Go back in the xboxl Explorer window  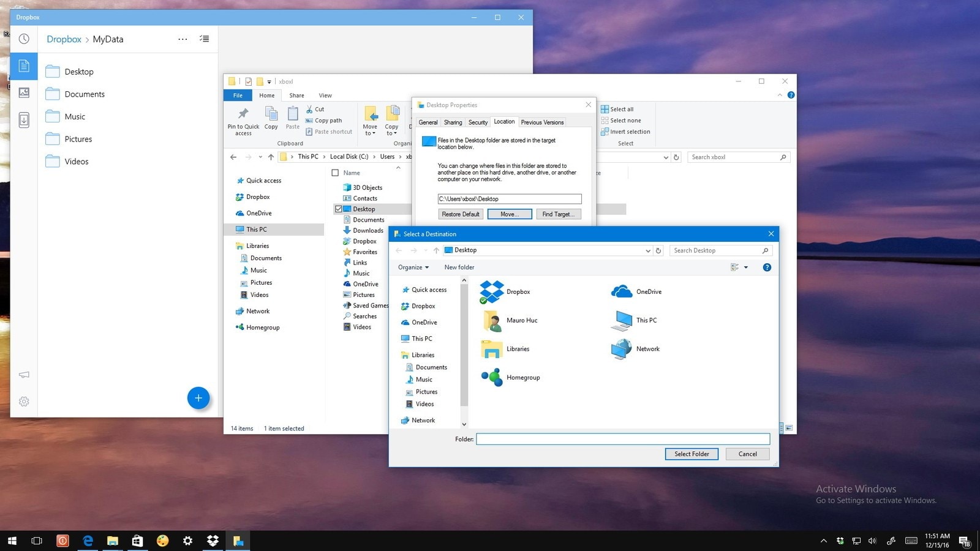pos(233,157)
